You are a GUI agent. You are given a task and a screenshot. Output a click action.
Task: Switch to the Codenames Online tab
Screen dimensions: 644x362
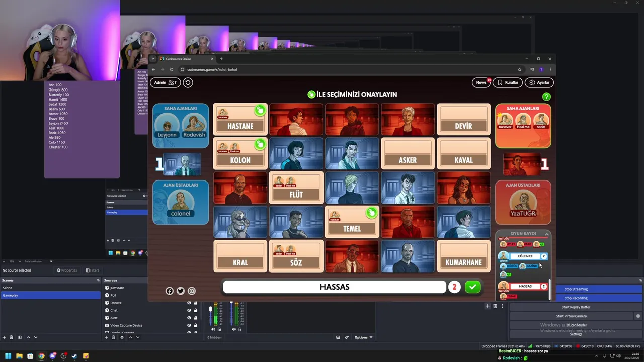point(186,59)
